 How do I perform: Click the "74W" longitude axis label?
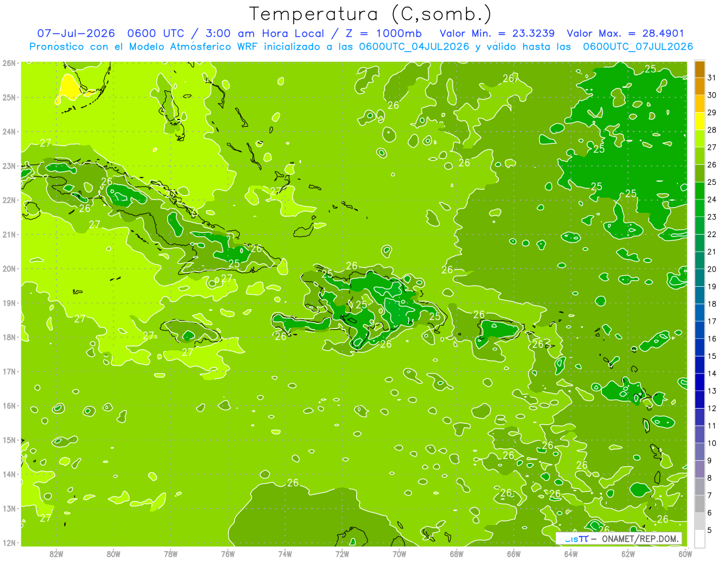tap(285, 554)
